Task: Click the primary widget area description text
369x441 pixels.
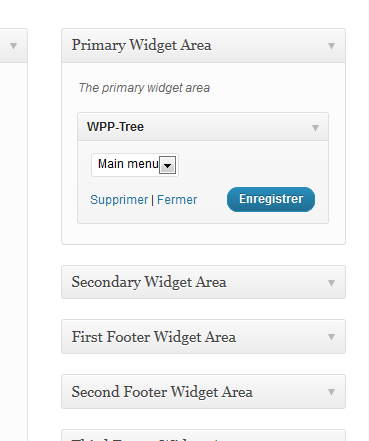Action: pyautogui.click(x=144, y=88)
